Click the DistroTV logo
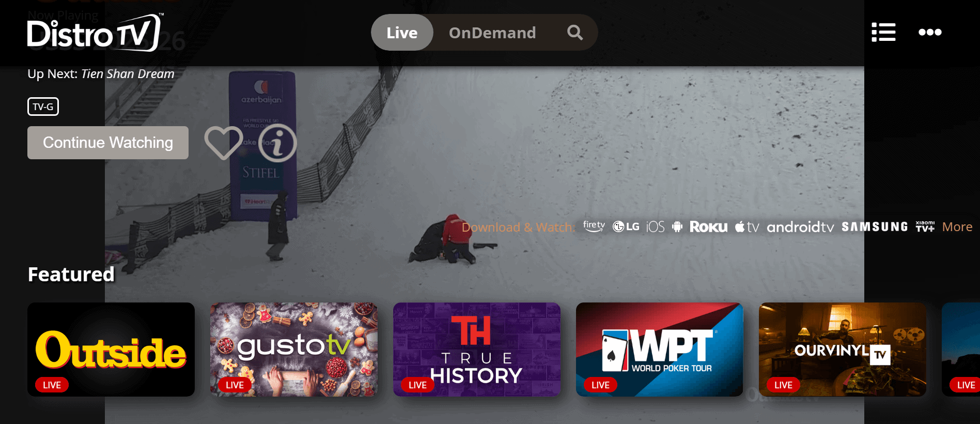 point(95,33)
